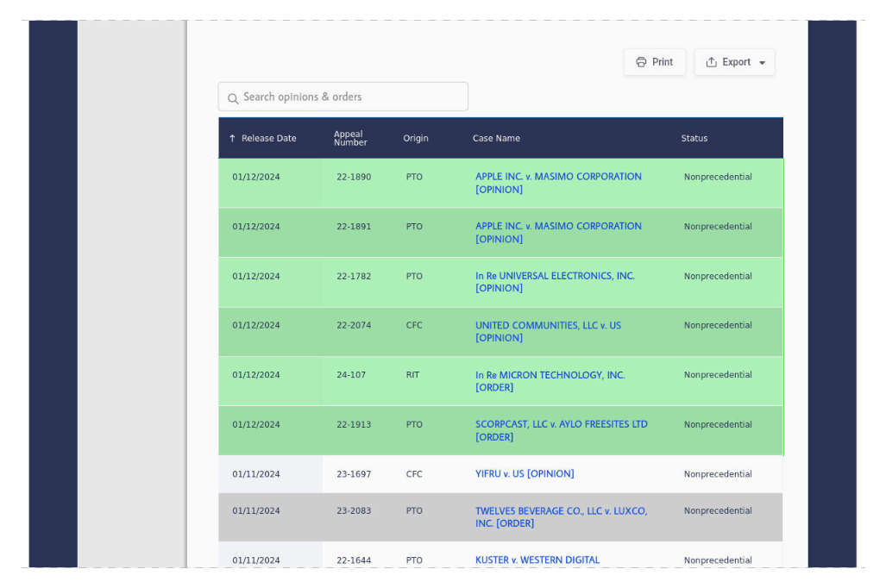Click the search magnifier icon
This screenshot has width=886, height=588.
[233, 98]
